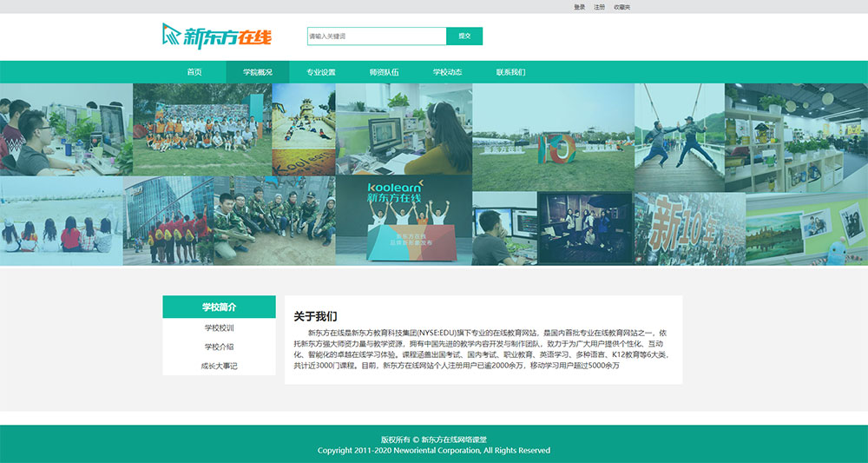Focus the 请输入关键词 search field
Image resolution: width=868 pixels, height=463 pixels.
(377, 36)
